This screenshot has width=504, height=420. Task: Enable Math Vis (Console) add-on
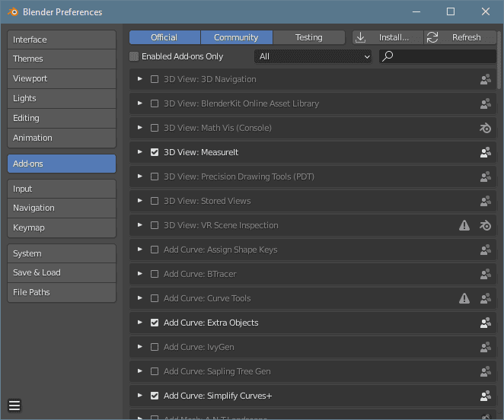coord(155,128)
